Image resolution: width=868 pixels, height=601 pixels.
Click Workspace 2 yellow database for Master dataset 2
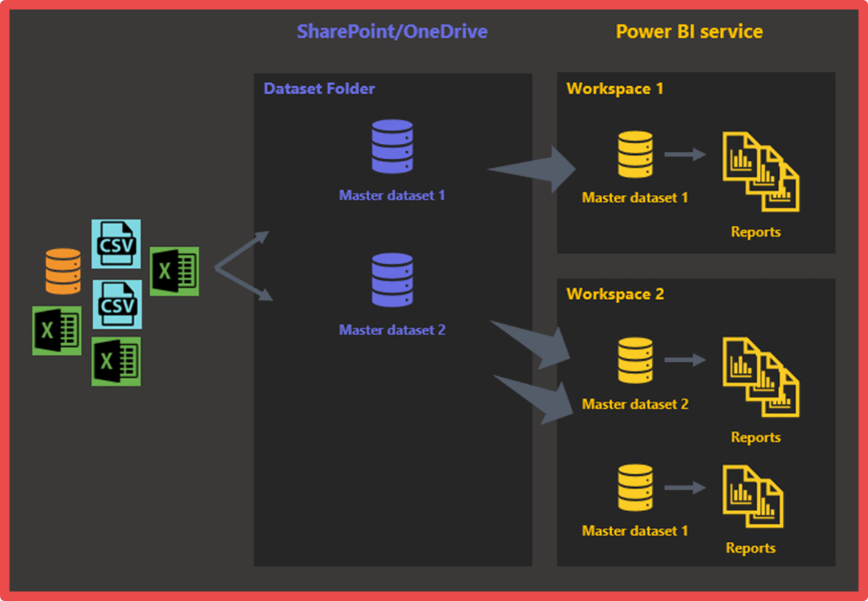pyautogui.click(x=636, y=360)
